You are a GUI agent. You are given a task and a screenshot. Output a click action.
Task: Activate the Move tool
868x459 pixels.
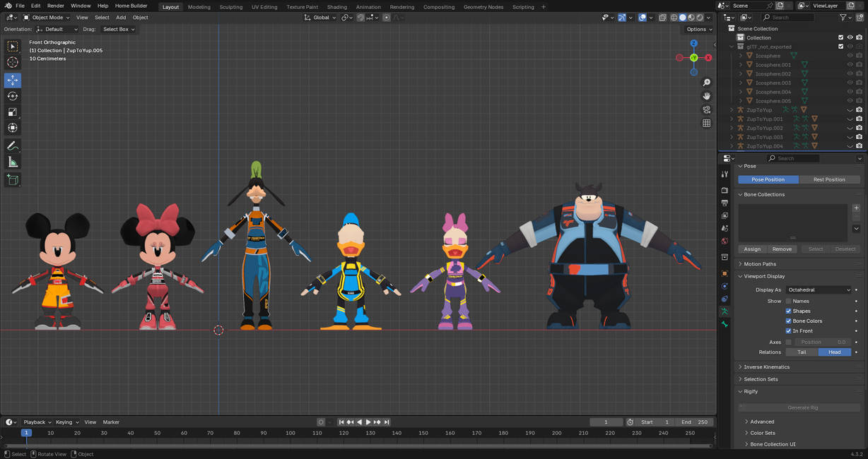pyautogui.click(x=13, y=80)
